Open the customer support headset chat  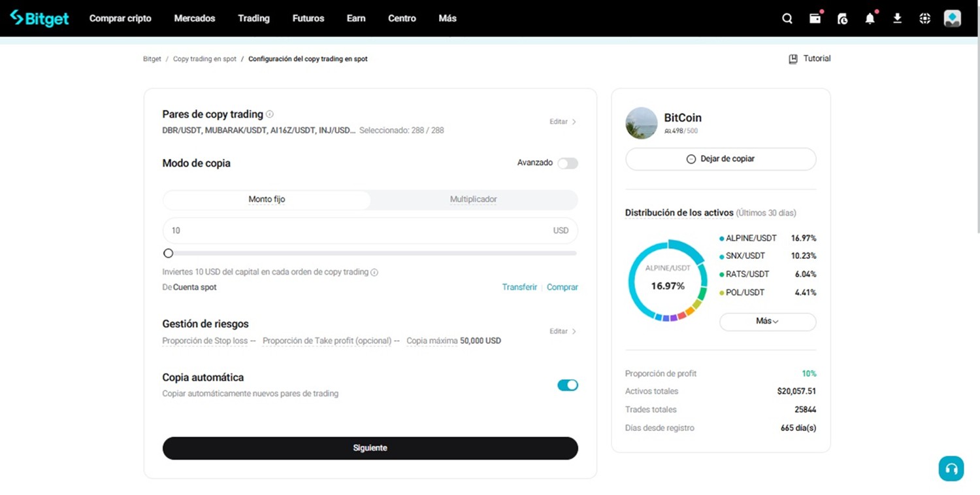tap(951, 468)
